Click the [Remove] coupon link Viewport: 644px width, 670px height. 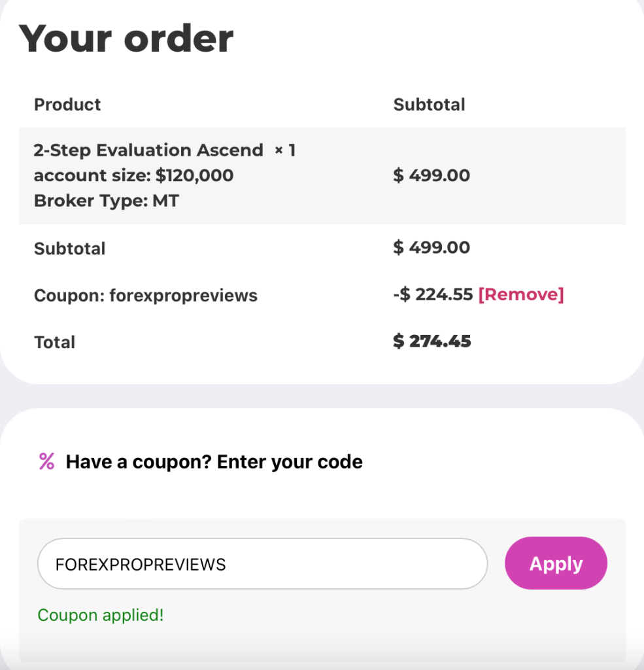[x=520, y=294]
